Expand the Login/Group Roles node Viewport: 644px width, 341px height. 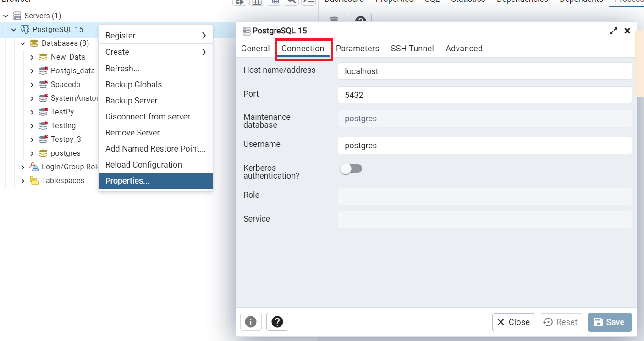(x=23, y=167)
